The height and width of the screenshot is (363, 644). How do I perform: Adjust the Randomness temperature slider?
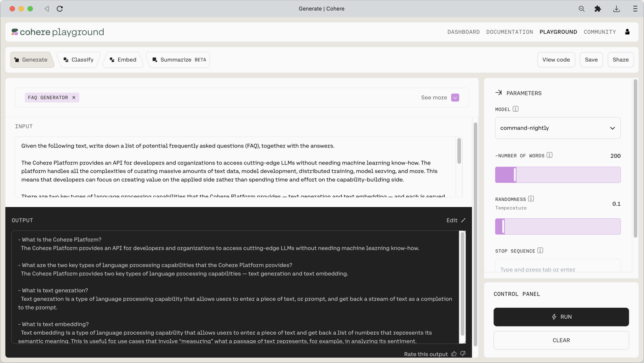point(558,227)
